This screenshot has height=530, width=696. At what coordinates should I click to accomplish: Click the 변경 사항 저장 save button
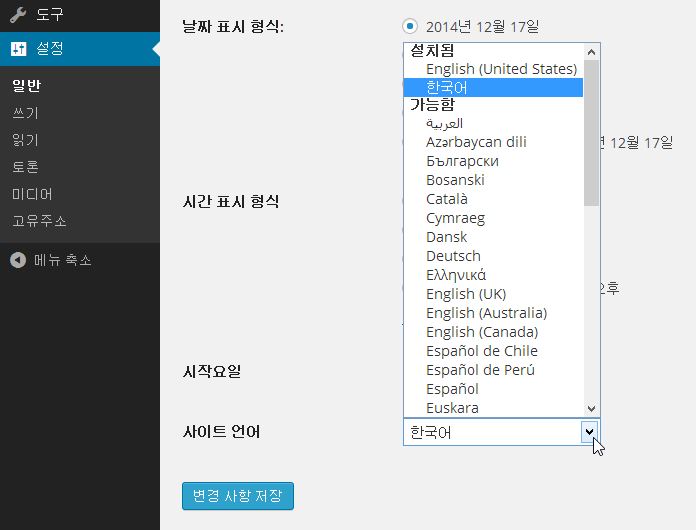pyautogui.click(x=237, y=496)
